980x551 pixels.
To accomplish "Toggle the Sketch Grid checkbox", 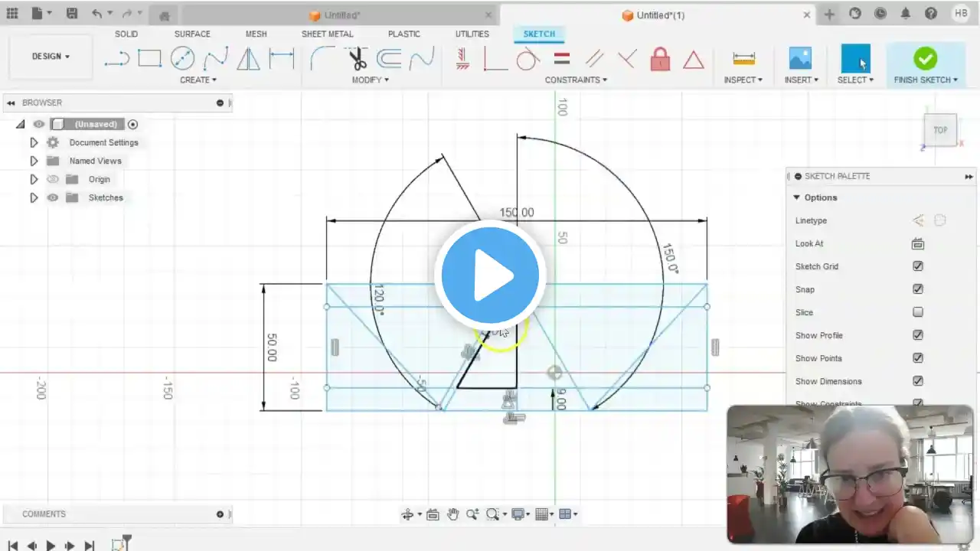I will tap(918, 266).
